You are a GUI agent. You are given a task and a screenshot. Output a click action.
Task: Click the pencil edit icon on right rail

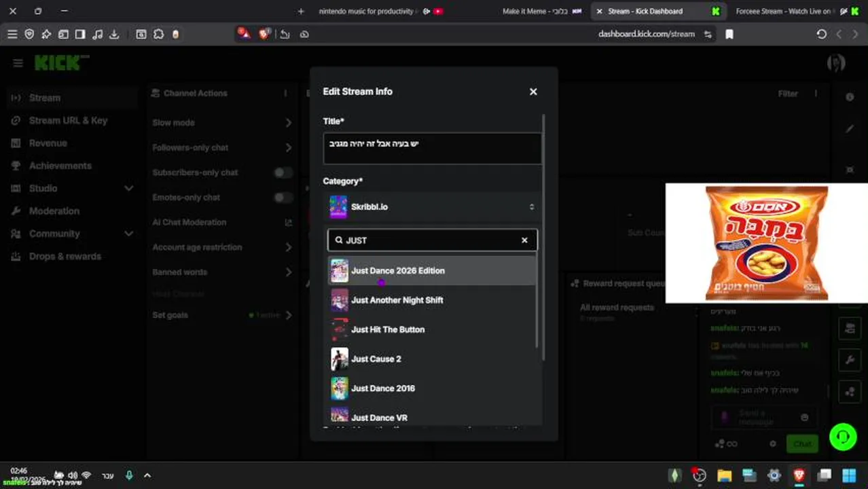pyautogui.click(x=850, y=129)
